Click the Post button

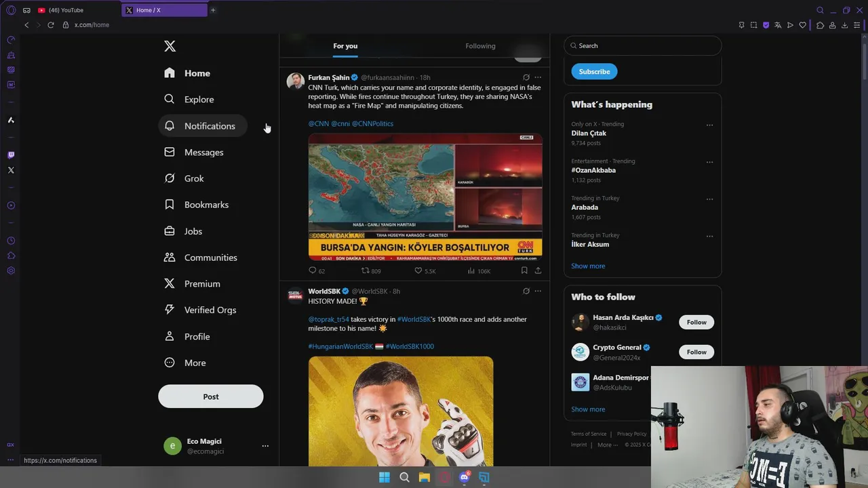coord(211,396)
